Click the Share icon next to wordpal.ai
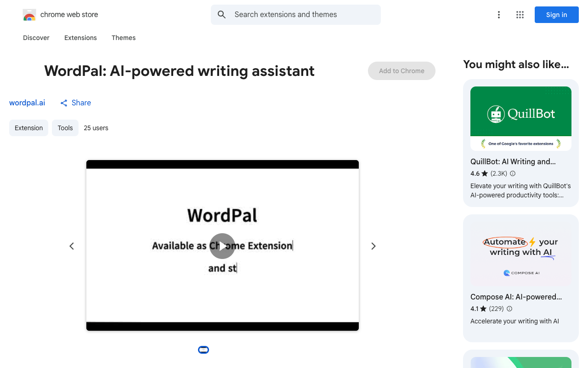Viewport: 588px width, 368px height. click(64, 103)
